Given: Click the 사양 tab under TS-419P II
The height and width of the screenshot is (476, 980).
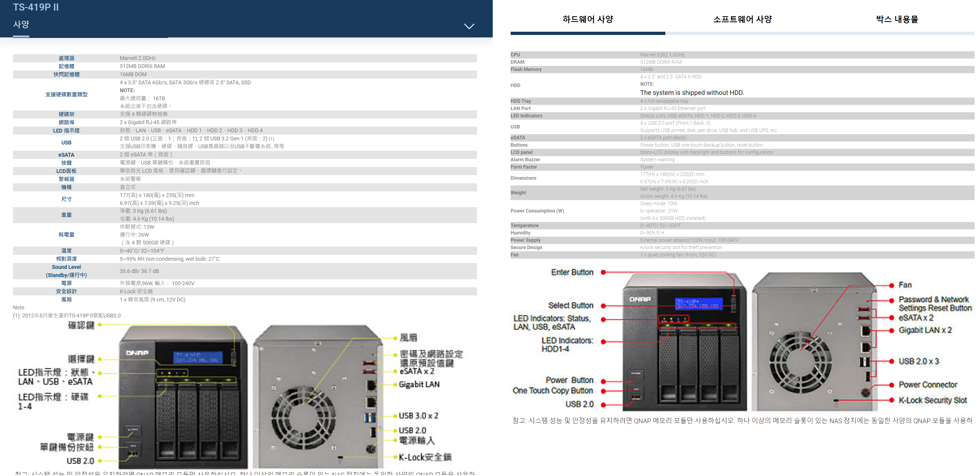Looking at the screenshot, I should [21, 25].
